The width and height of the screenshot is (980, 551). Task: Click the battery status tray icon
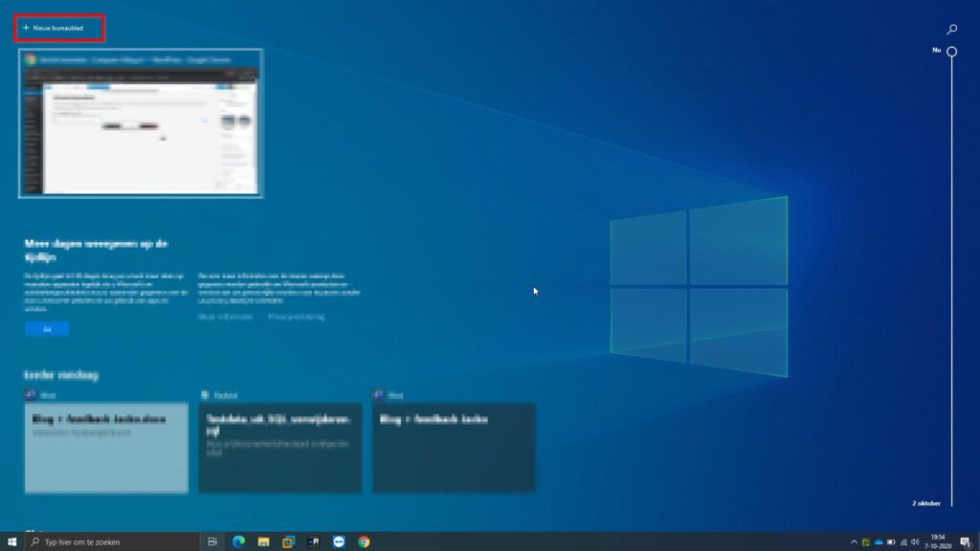point(891,542)
